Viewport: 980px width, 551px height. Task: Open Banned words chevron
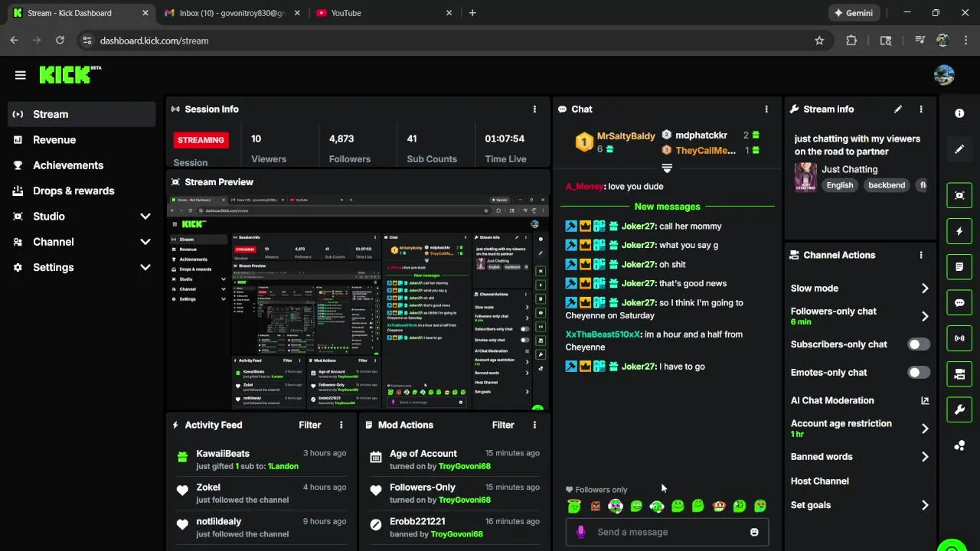coord(925,457)
